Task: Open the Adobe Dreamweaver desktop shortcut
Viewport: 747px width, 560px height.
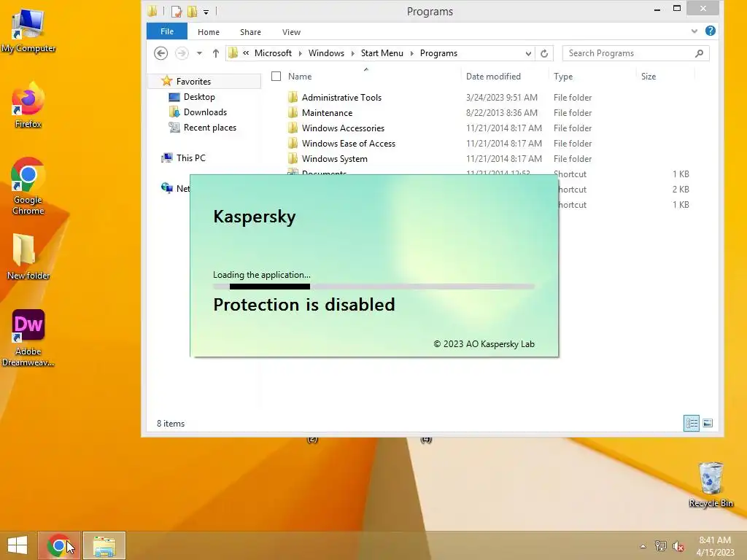Action: [28, 338]
